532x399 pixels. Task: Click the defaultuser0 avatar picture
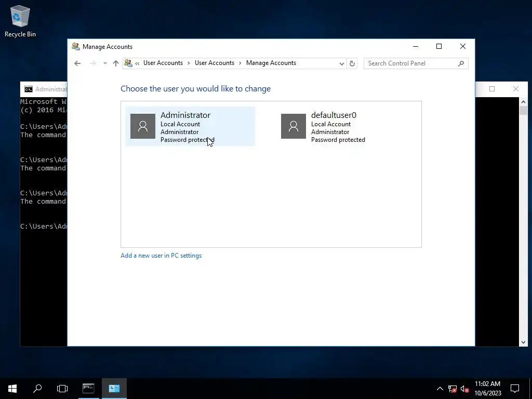pos(294,126)
